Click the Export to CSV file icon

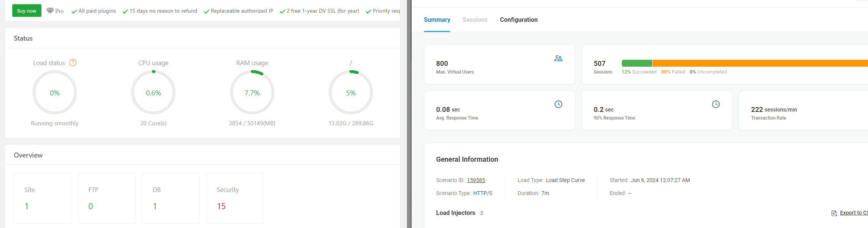(834, 213)
